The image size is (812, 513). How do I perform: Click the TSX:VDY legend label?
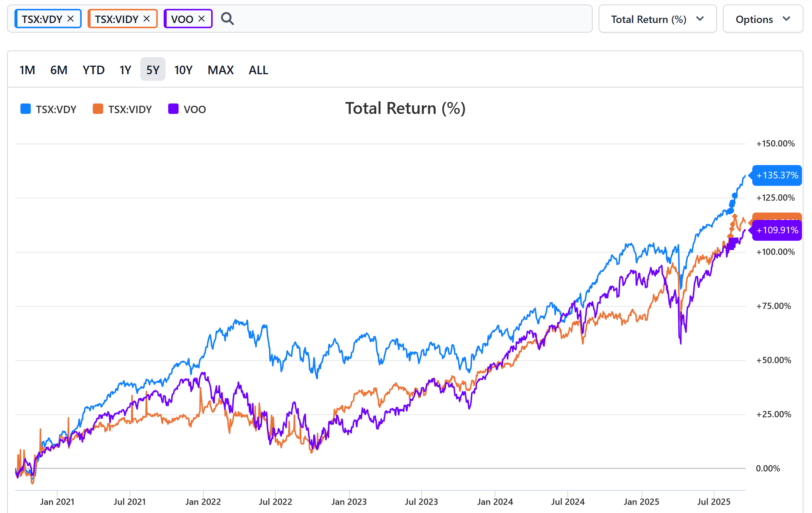[x=56, y=109]
